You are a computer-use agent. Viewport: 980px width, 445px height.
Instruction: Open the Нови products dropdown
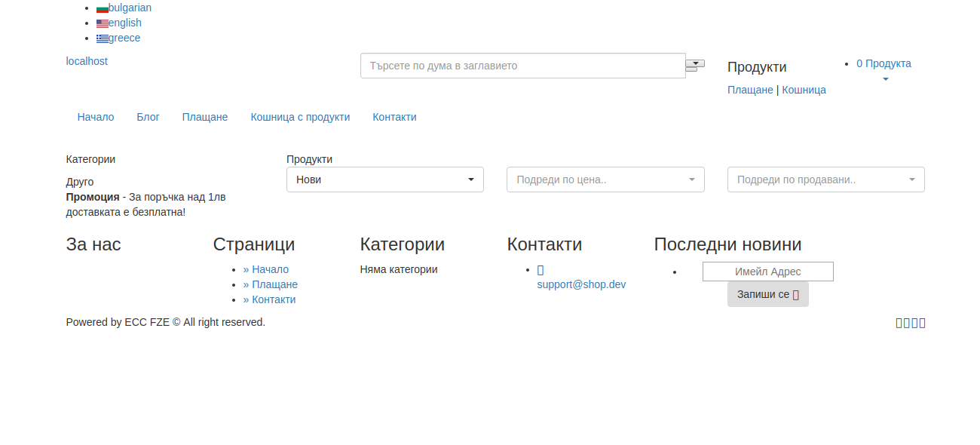pos(384,180)
